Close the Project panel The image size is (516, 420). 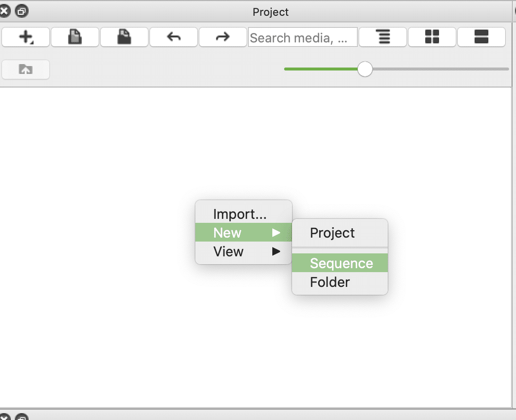click(4, 11)
